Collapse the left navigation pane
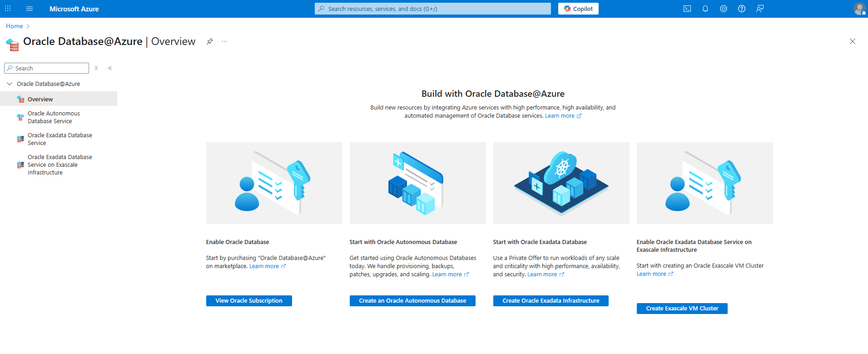This screenshot has height=354, width=868. pyautogui.click(x=110, y=68)
